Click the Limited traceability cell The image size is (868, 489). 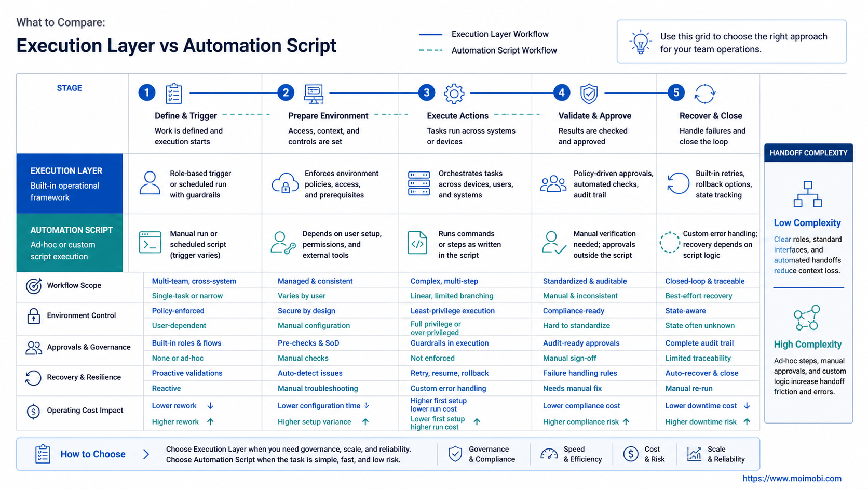click(698, 359)
